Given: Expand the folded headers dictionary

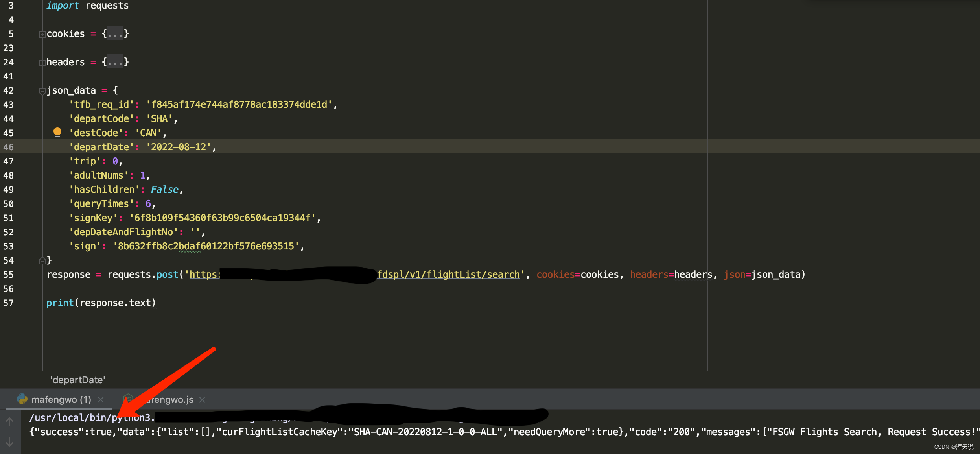Looking at the screenshot, I should 42,63.
